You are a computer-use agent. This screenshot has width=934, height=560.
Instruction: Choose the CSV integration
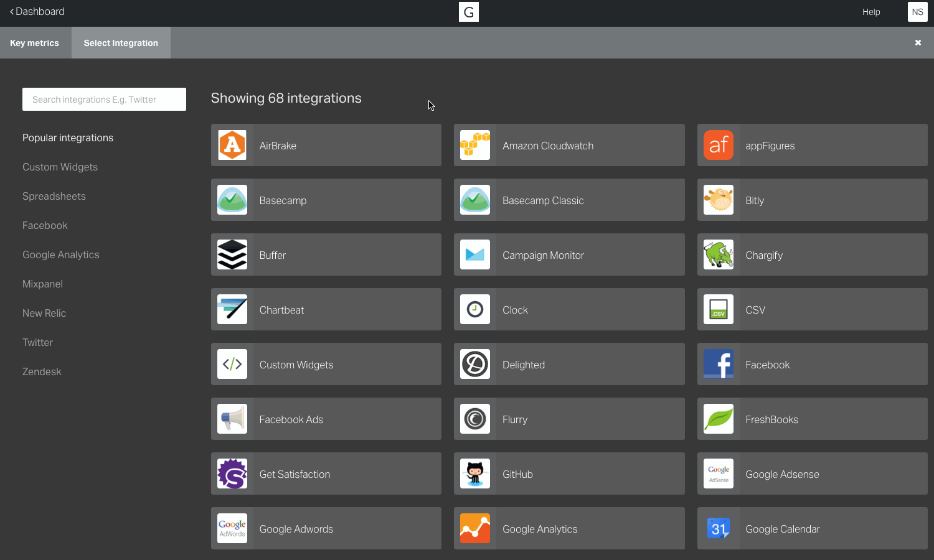point(811,309)
